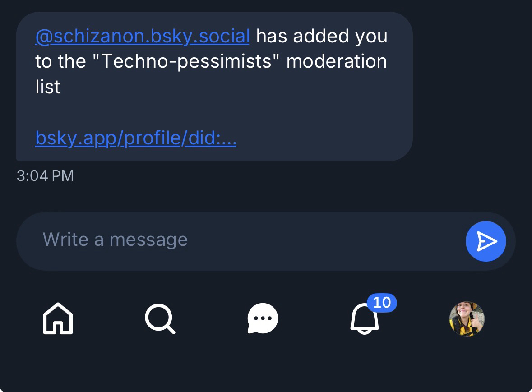Open Notifications via the bell icon
Image resolution: width=532 pixels, height=392 pixels.
point(364,319)
